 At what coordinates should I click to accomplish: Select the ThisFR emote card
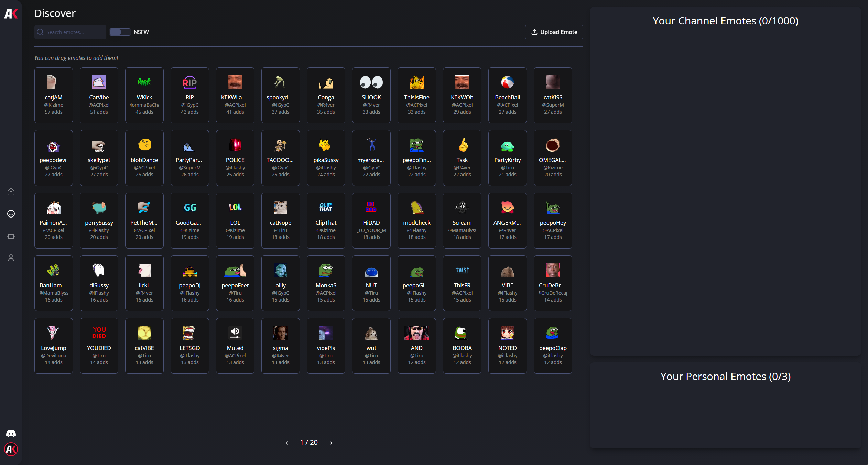coord(462,283)
